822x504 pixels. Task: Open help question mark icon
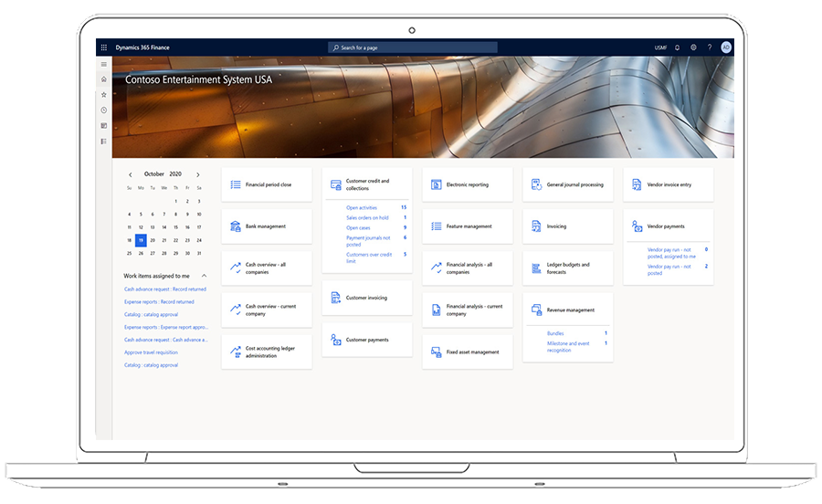710,47
